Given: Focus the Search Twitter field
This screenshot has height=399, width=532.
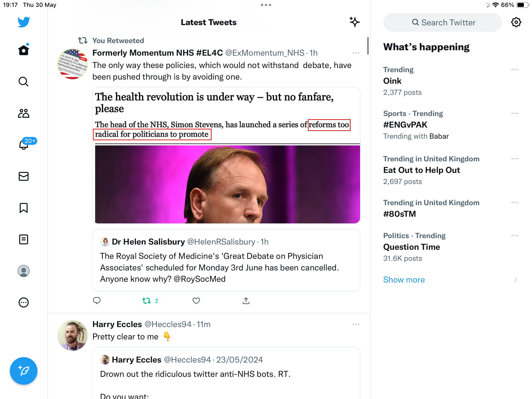Looking at the screenshot, I should point(443,22).
